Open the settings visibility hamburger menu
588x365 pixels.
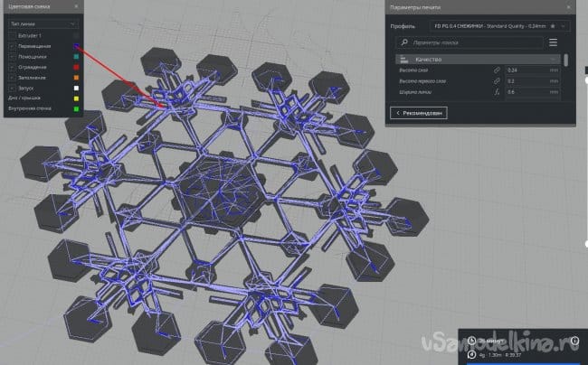[x=553, y=42]
